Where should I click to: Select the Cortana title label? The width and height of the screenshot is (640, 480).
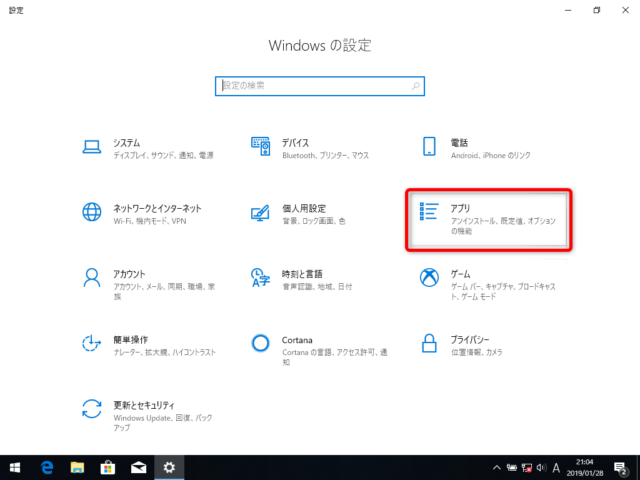click(297, 340)
